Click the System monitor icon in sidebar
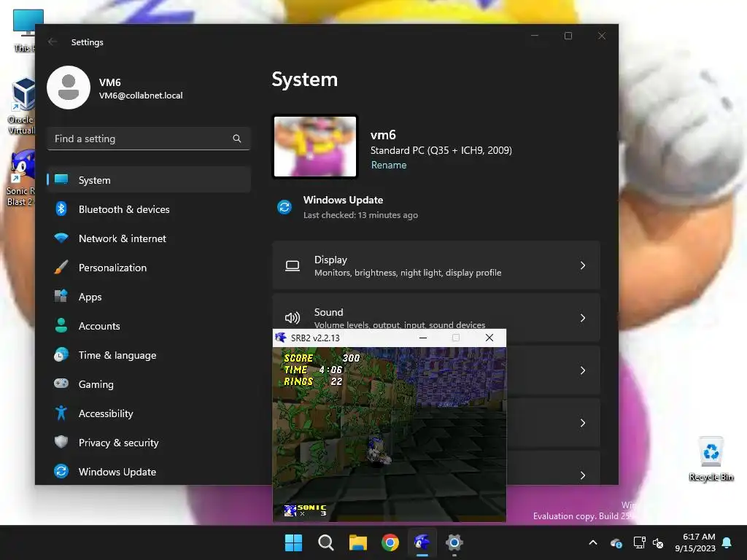This screenshot has height=560, width=747. [61, 179]
